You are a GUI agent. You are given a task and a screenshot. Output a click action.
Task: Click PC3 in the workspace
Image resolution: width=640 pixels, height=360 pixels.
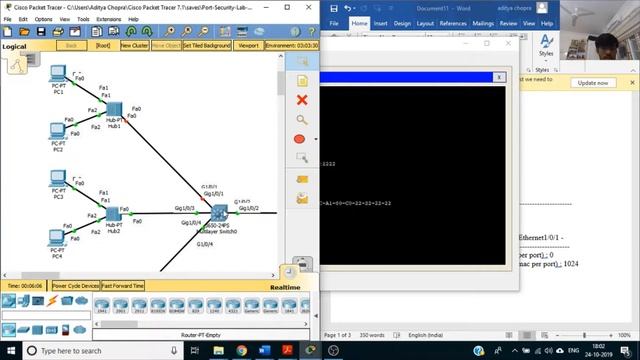point(58,179)
